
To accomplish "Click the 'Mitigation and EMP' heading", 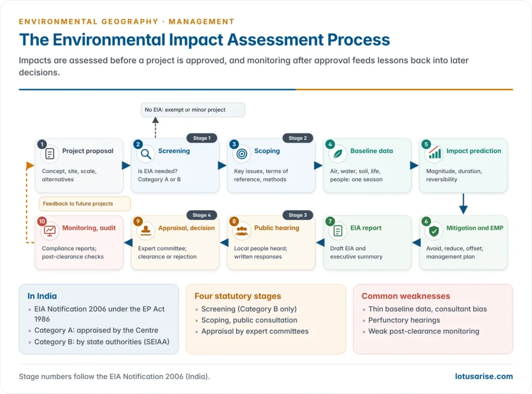I will click(x=475, y=228).
